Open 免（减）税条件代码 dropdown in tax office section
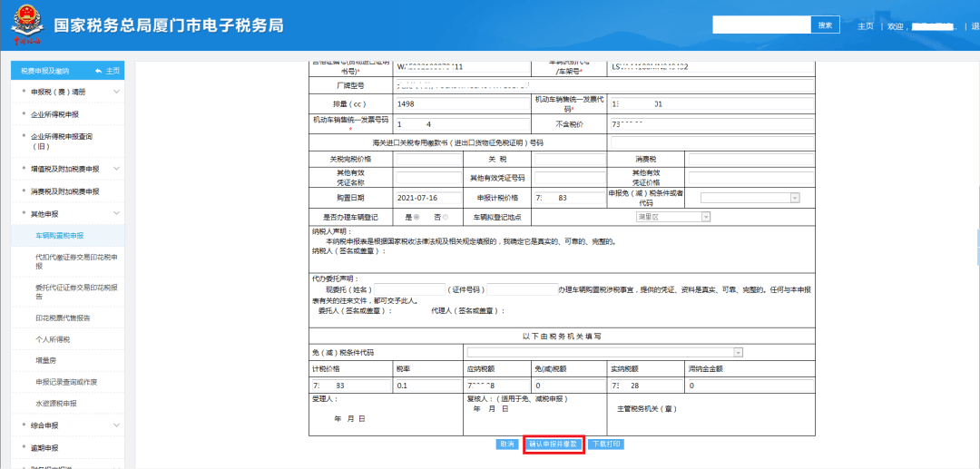980x469 pixels. (x=604, y=353)
